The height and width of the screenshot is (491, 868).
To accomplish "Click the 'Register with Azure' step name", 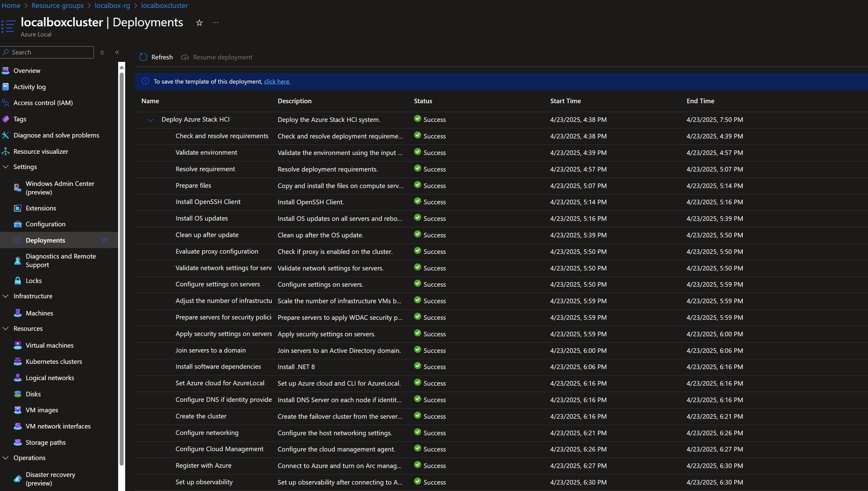I will tap(204, 465).
